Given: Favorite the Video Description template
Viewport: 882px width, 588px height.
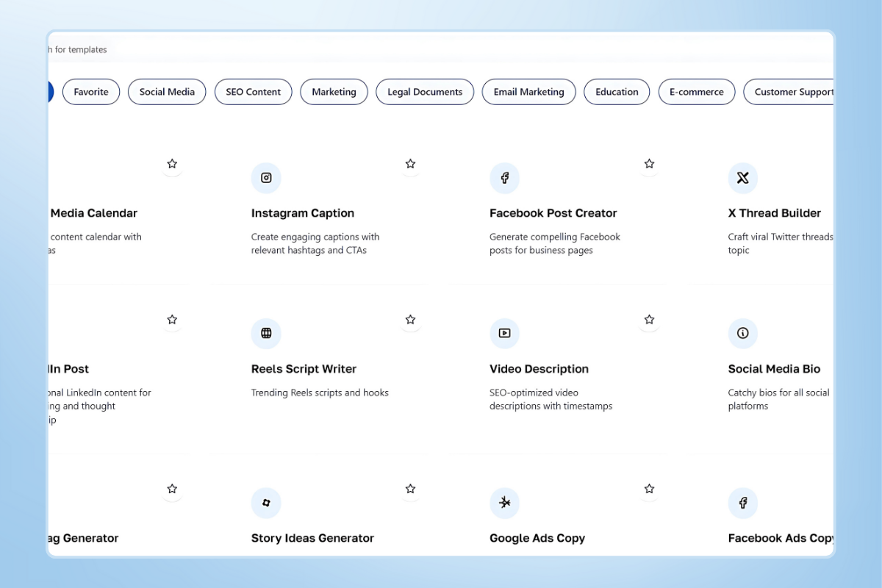Looking at the screenshot, I should point(649,319).
